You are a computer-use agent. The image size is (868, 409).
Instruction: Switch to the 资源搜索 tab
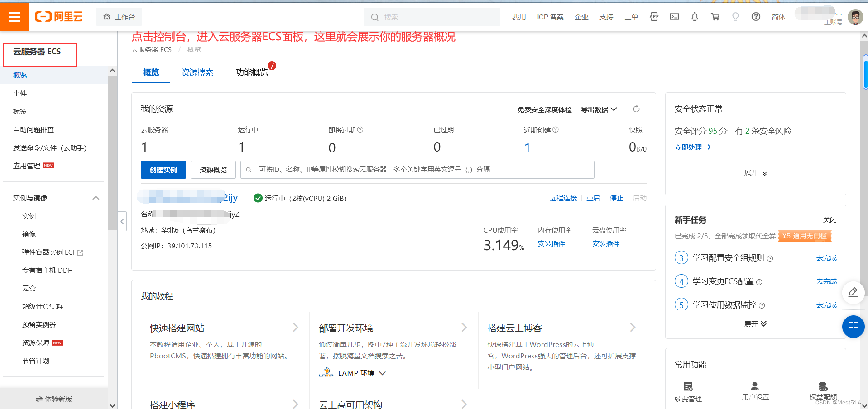197,72
